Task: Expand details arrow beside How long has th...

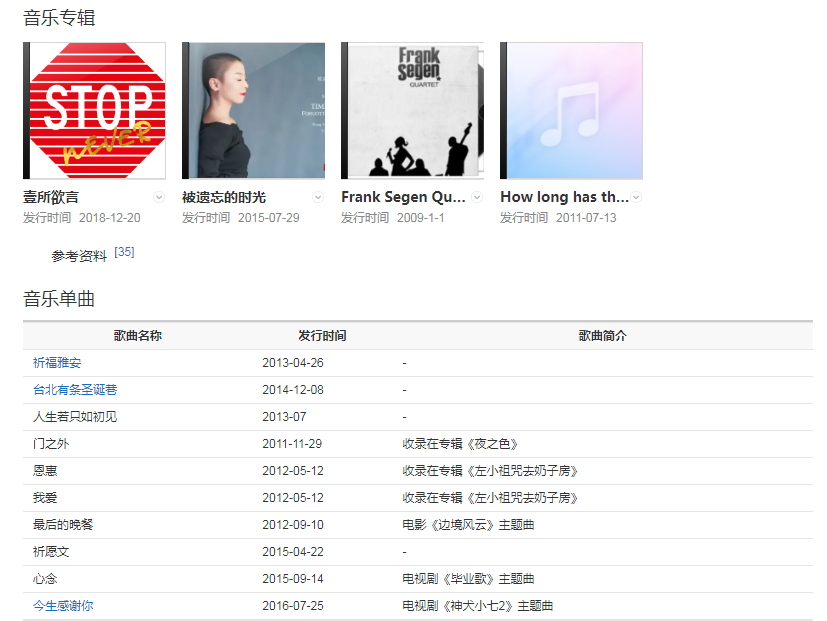Action: pos(636,197)
